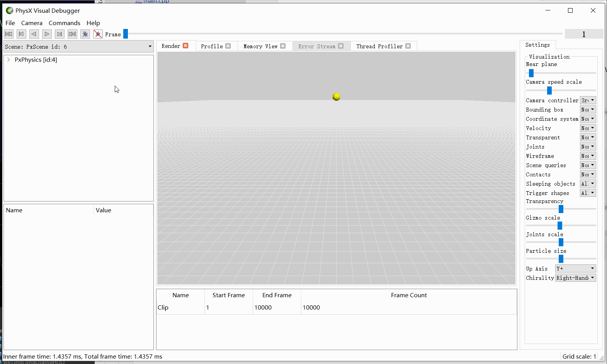
Task: Jump to the last frame
Action: pos(72,34)
